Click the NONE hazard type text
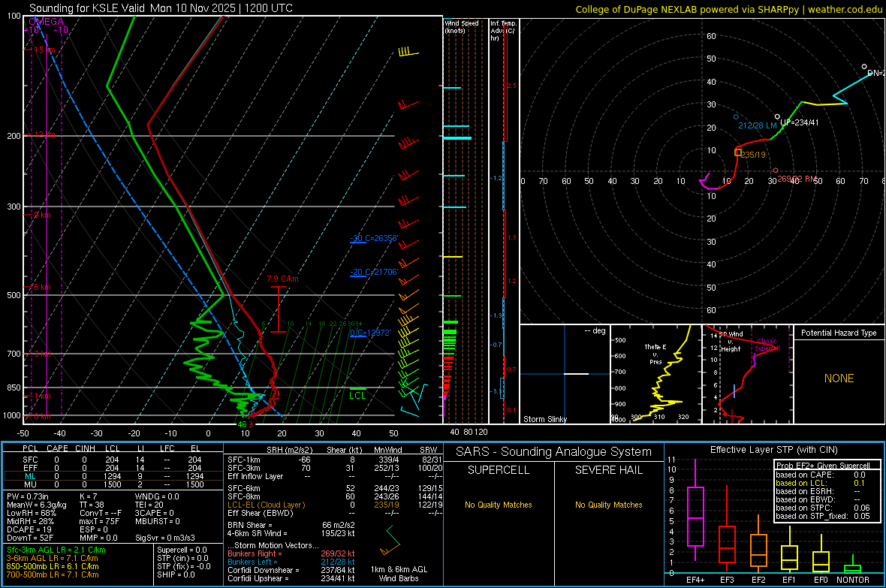The image size is (886, 588). coord(839,378)
